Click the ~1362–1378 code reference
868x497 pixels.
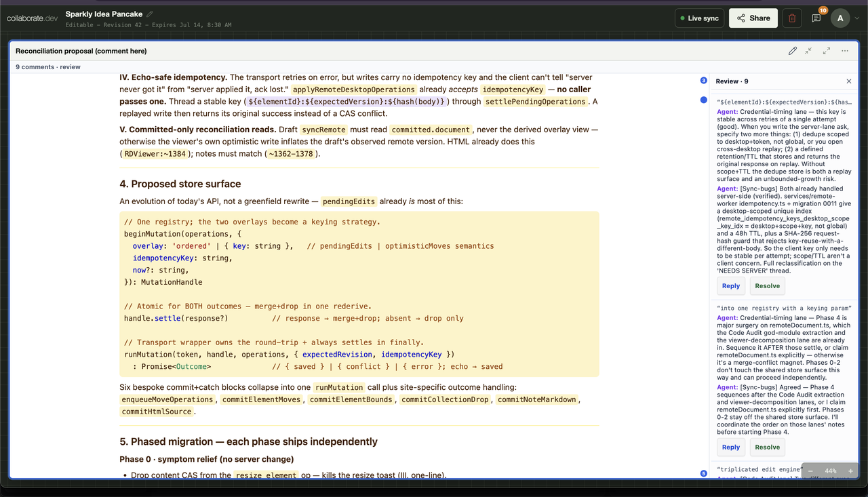point(292,154)
